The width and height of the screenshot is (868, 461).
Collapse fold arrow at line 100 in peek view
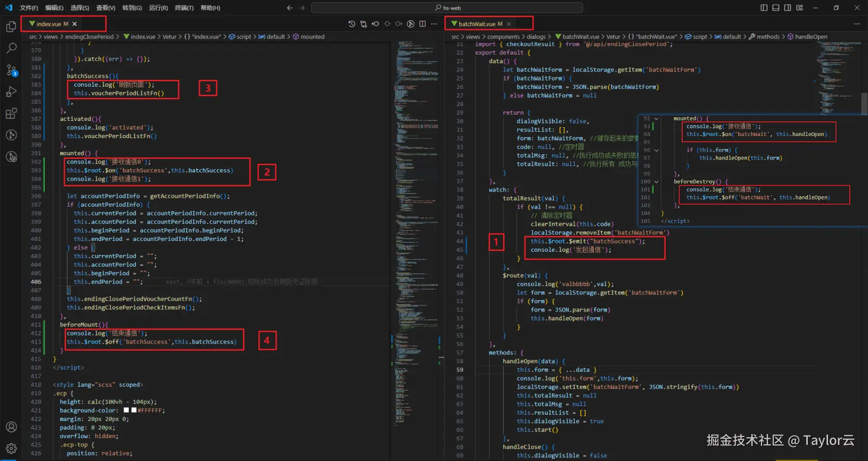click(x=656, y=182)
